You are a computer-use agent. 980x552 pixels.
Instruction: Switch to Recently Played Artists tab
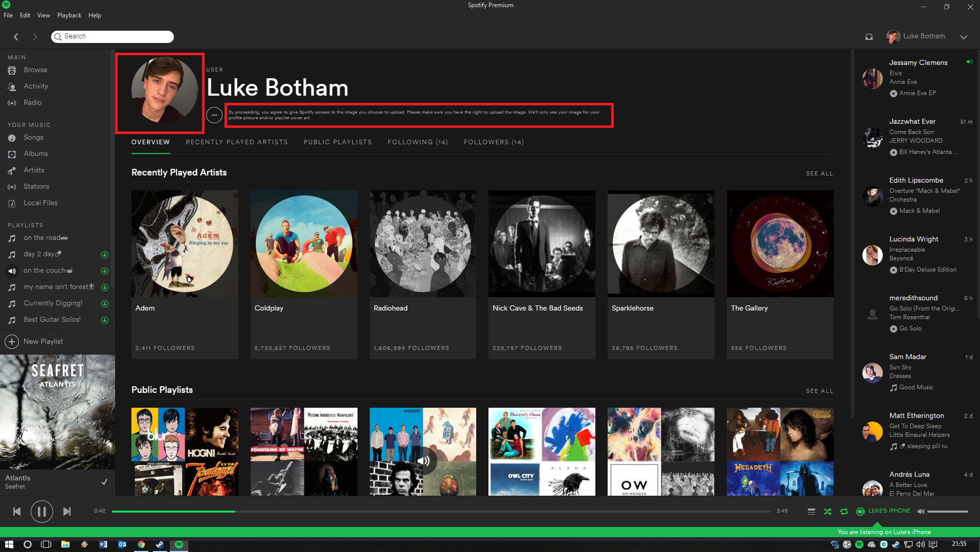[x=237, y=142]
